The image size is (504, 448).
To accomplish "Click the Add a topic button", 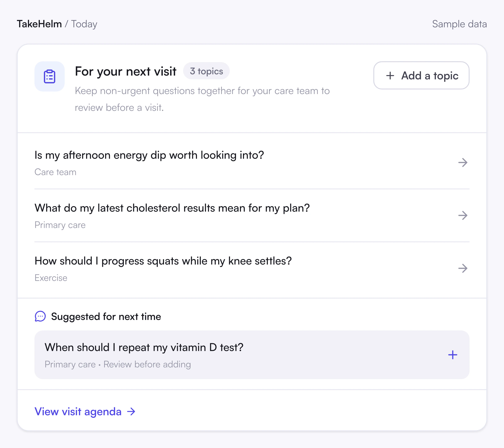I will 421,75.
